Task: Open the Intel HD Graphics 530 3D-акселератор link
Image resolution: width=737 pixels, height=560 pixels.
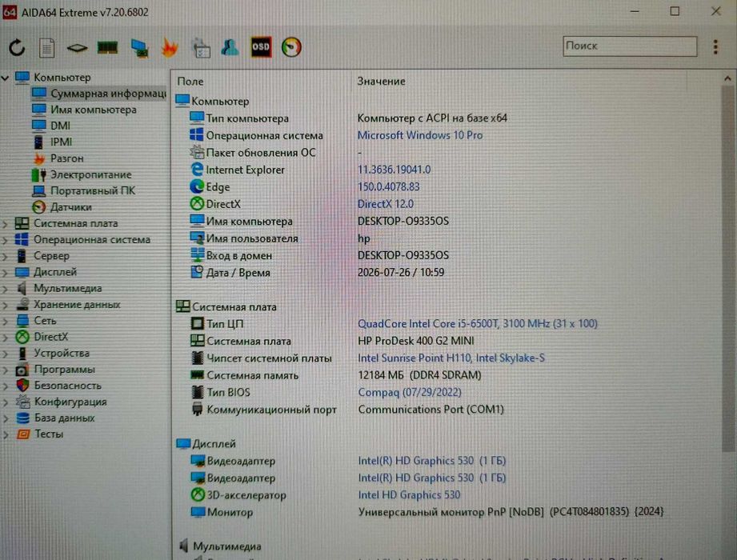Action: coord(409,495)
